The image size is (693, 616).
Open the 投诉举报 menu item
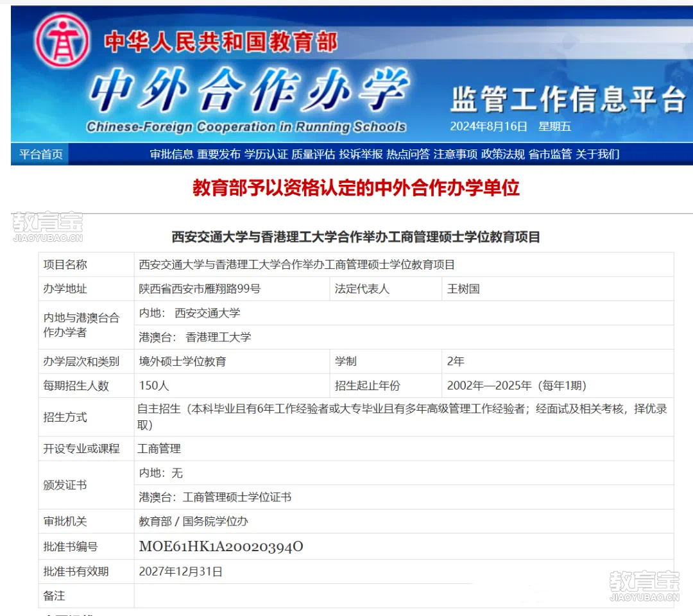361,154
